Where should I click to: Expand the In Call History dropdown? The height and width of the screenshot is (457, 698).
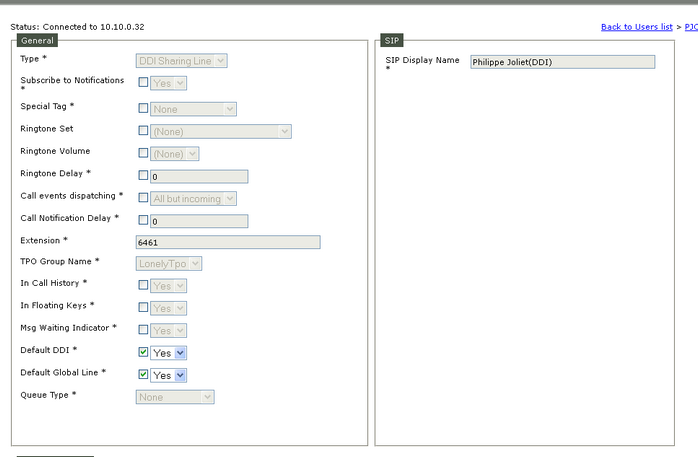pos(168,286)
